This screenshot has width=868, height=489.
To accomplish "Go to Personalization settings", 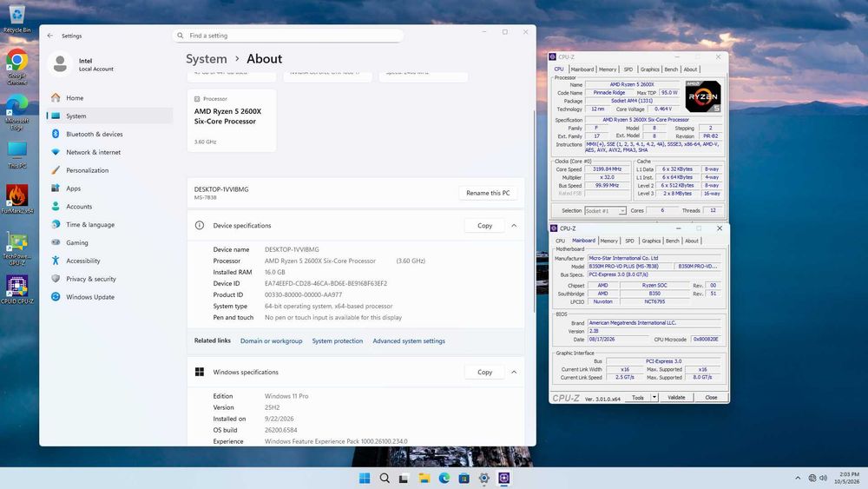I will [109, 170].
